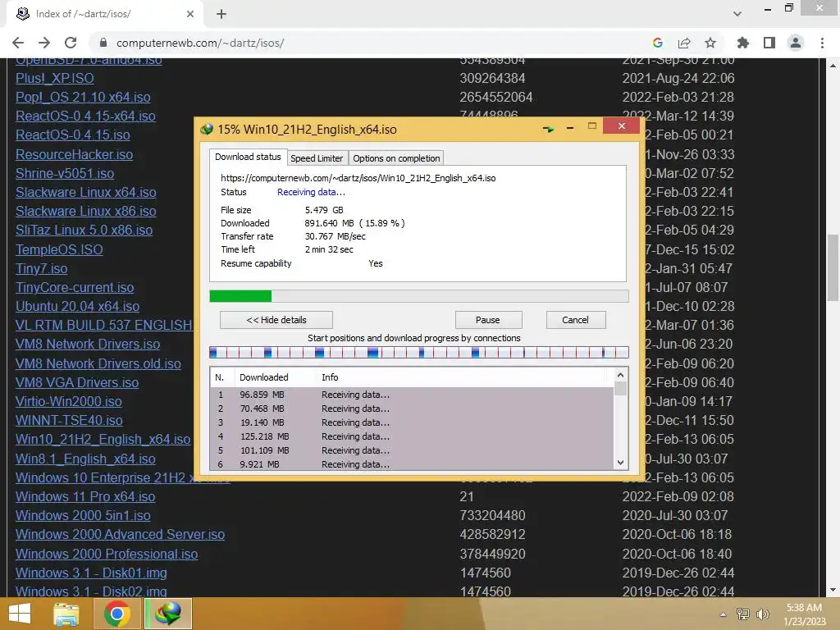Click the Info column header
The height and width of the screenshot is (630, 840).
[330, 377]
